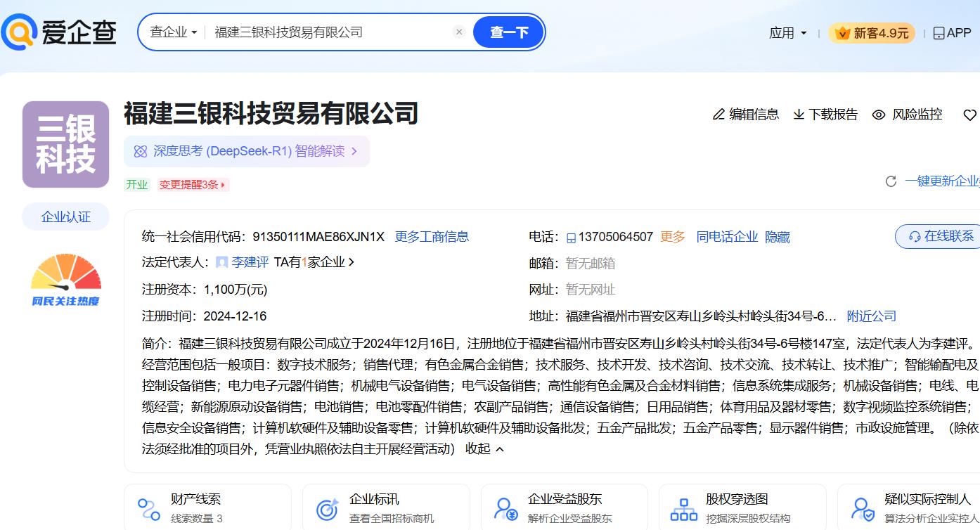This screenshot has height=530, width=980.
Task: Clear the search box with the X icon
Action: coord(459,32)
